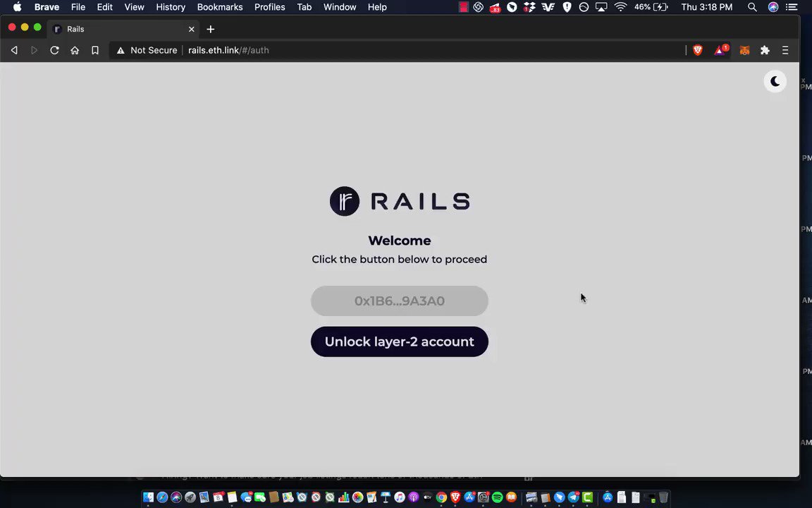
Task: Click the 0x1B6...9A3A0 address button
Action: pos(399,301)
